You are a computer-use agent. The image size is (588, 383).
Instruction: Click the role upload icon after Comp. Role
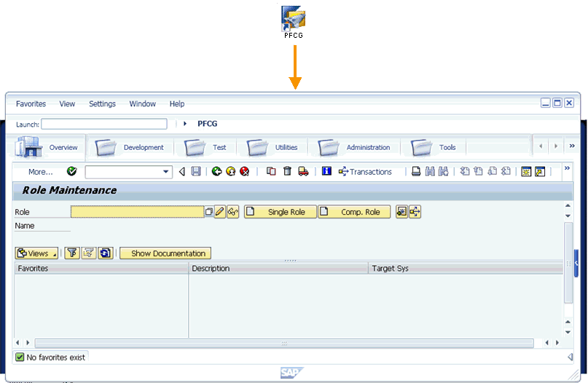[x=401, y=212]
